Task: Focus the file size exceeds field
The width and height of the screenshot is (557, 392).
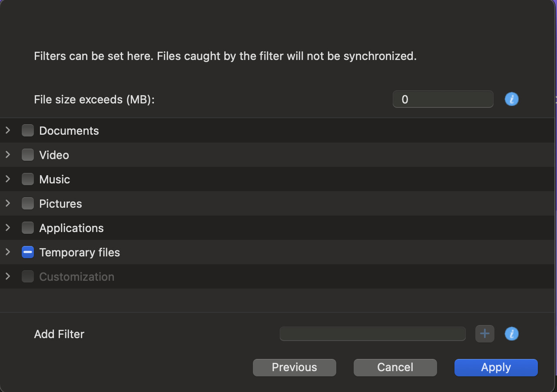Action: [443, 99]
